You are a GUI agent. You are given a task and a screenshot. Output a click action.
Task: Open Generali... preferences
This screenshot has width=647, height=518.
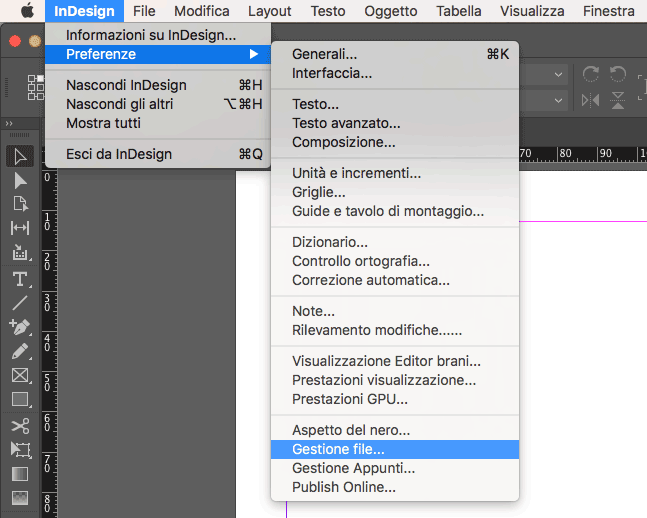(395, 54)
